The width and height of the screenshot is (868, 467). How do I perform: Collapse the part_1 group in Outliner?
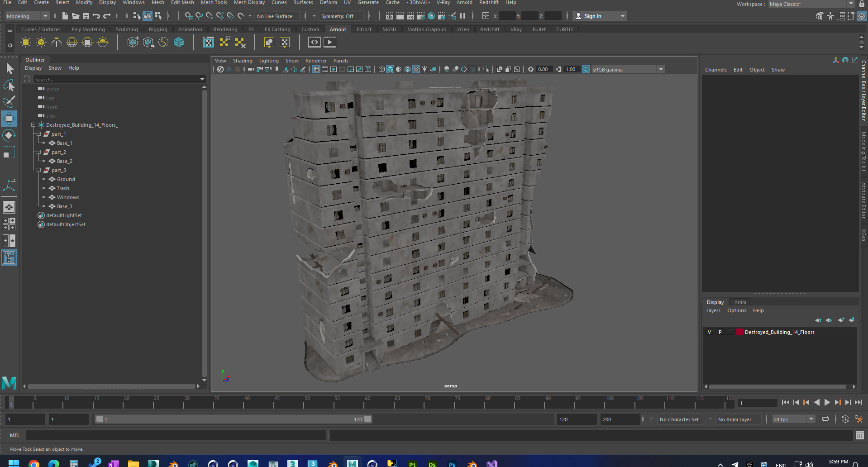tap(38, 134)
